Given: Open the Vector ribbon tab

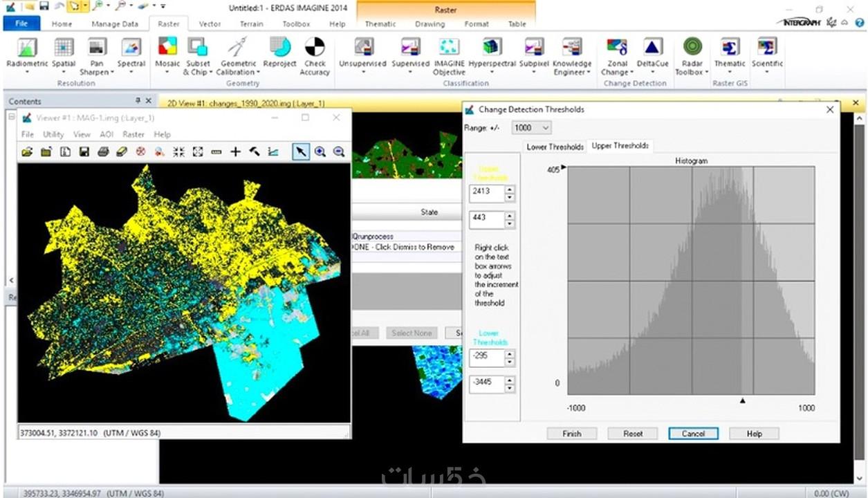Looking at the screenshot, I should [x=210, y=24].
